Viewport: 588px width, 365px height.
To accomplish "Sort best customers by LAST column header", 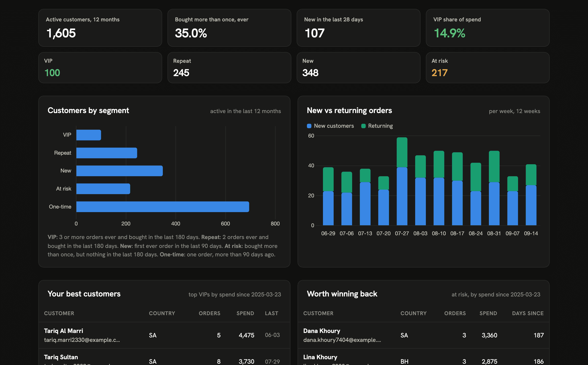I will 272,313.
